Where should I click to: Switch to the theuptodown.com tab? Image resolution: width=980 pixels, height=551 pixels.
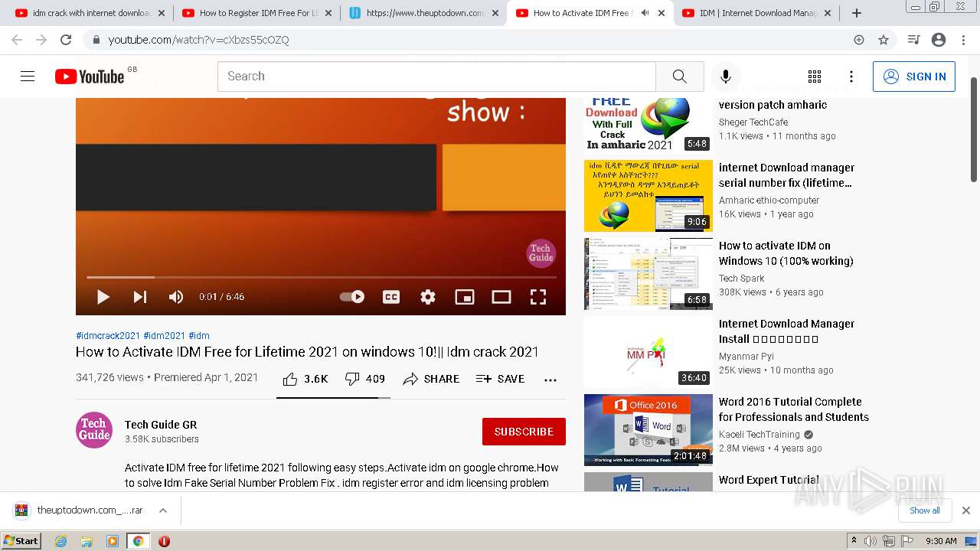point(423,13)
